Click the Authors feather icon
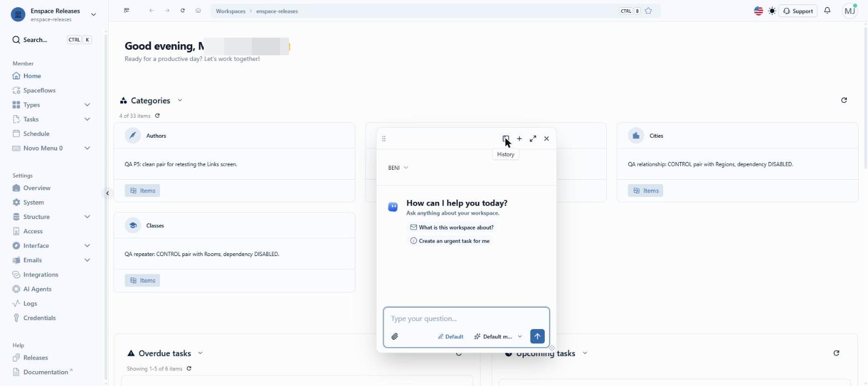868x386 pixels. (x=133, y=135)
